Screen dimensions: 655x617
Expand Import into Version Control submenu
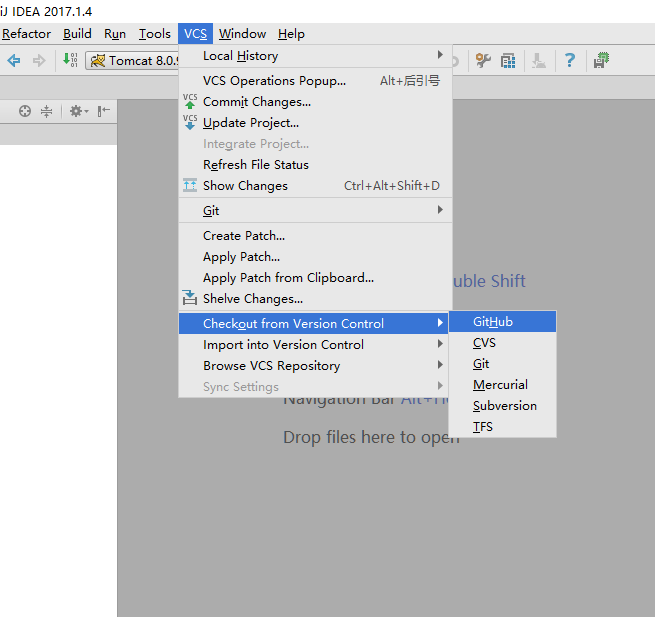coord(313,345)
